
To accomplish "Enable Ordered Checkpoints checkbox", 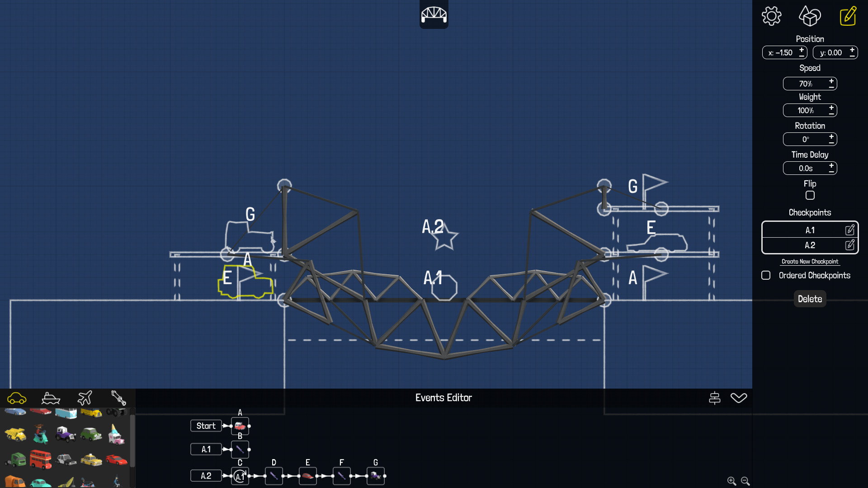I will (x=765, y=275).
